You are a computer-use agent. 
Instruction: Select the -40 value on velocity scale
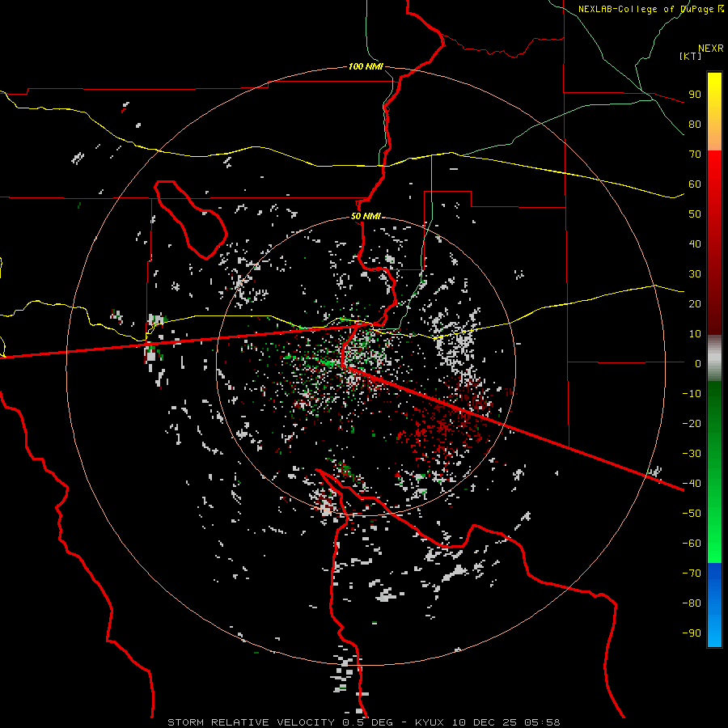(692, 484)
